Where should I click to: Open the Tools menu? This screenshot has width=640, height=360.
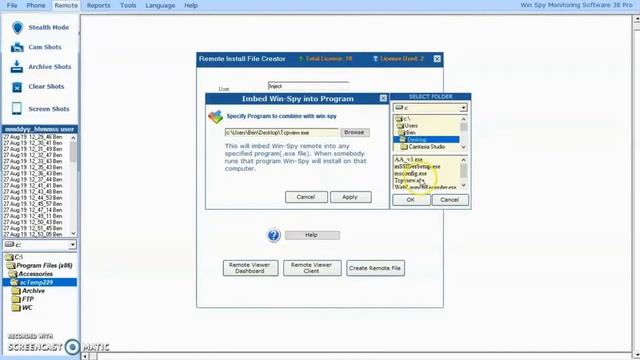pyautogui.click(x=128, y=5)
